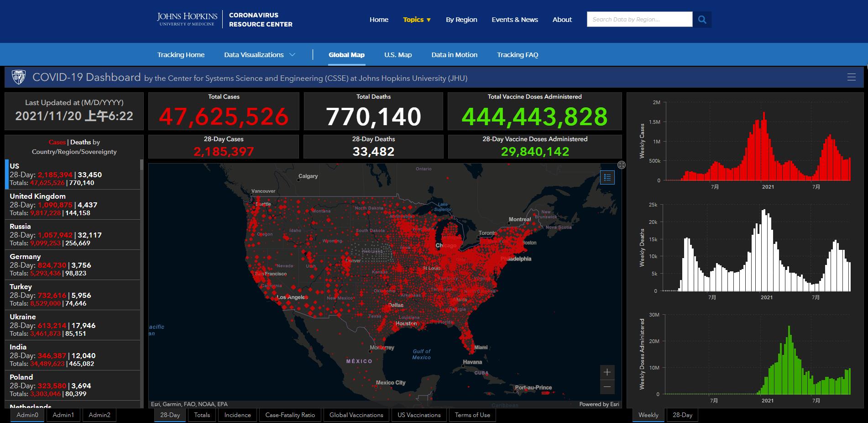Zoom in on the map
This screenshot has width=868, height=423.
tap(607, 372)
